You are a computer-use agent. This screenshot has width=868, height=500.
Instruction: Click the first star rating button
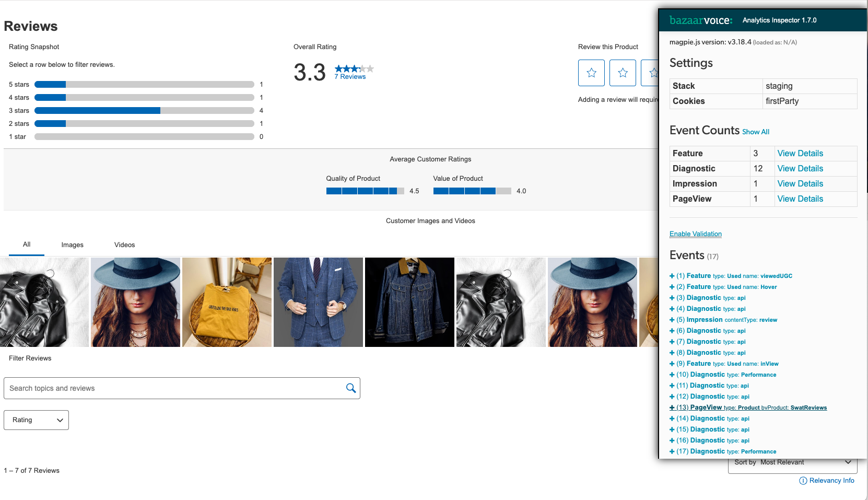click(591, 73)
